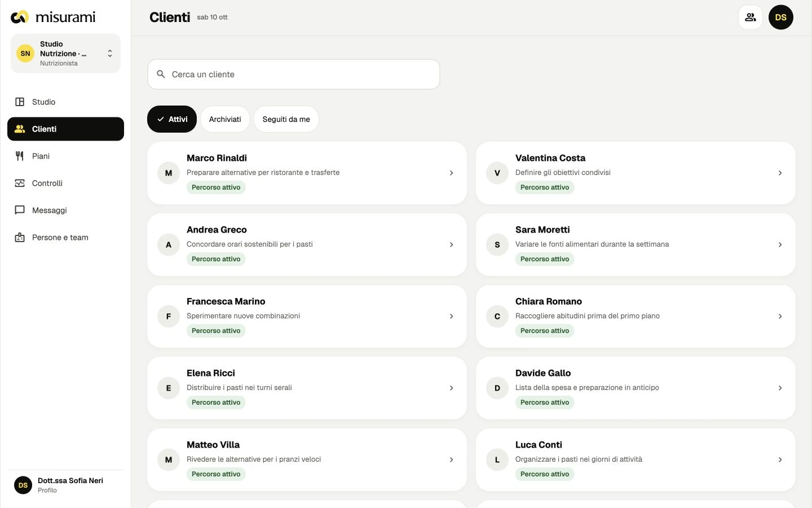Click text 'Lista della spesa e preparazione in anticipo'
The image size is (812, 508).
coord(587,388)
